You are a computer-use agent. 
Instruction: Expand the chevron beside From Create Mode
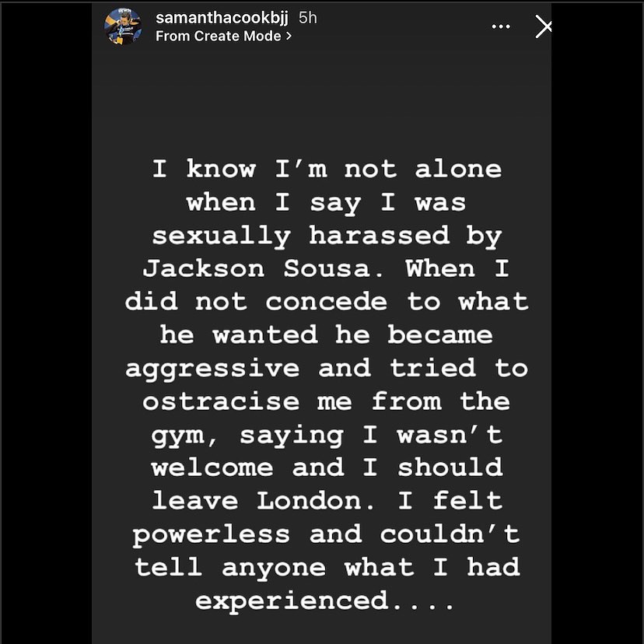(x=289, y=36)
